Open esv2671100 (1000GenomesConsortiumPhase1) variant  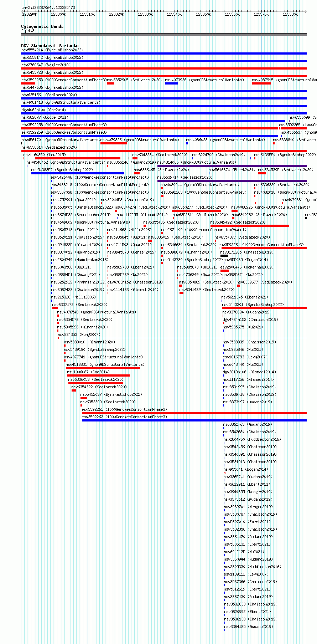point(204,230)
